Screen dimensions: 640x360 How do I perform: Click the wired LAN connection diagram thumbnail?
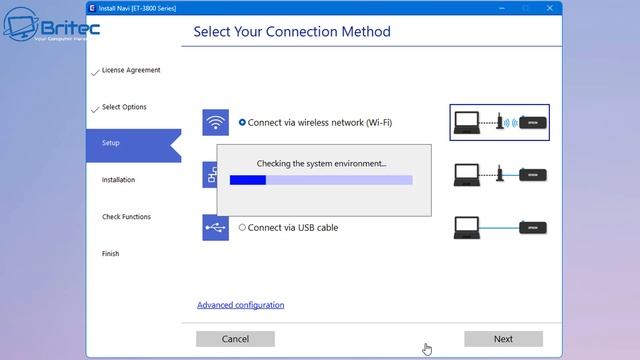pyautogui.click(x=500, y=175)
